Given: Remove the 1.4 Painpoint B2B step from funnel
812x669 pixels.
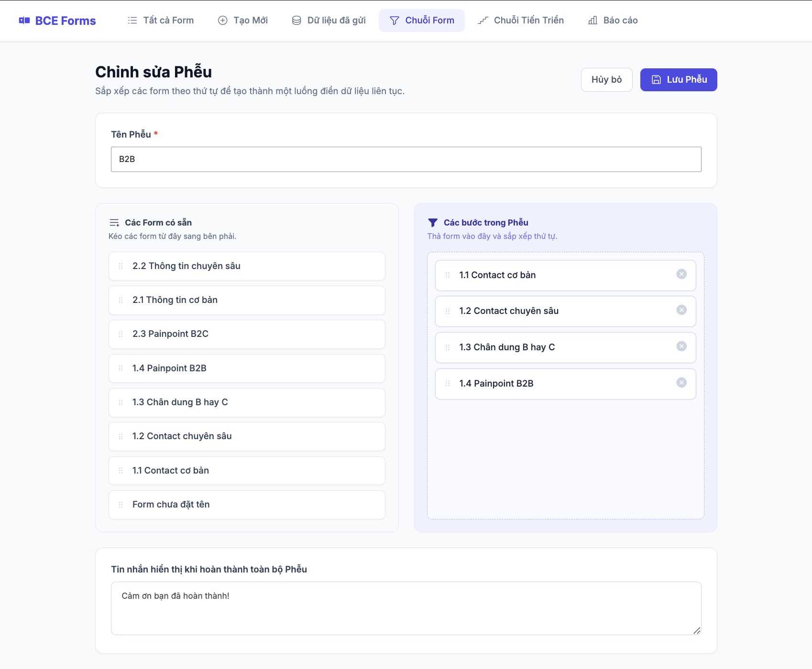Looking at the screenshot, I should coord(681,383).
